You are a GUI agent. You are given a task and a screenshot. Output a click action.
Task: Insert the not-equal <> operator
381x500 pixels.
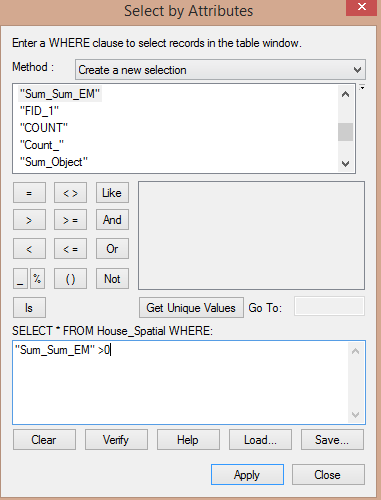click(70, 193)
